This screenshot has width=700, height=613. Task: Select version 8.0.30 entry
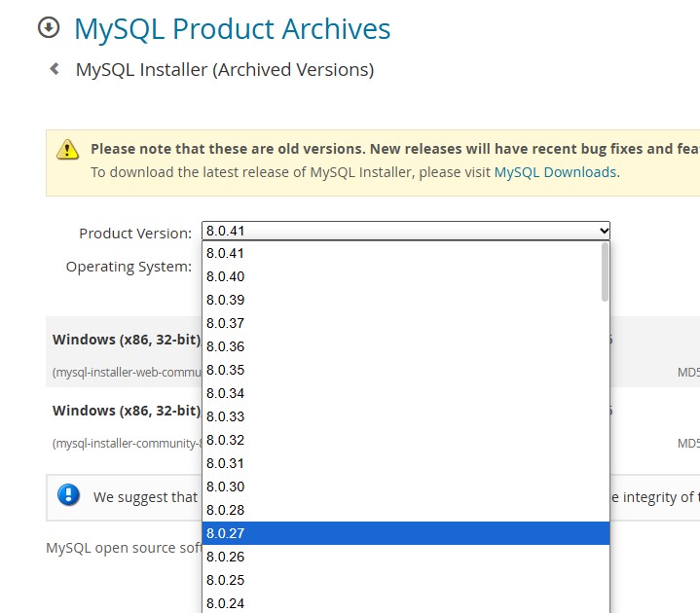point(406,487)
